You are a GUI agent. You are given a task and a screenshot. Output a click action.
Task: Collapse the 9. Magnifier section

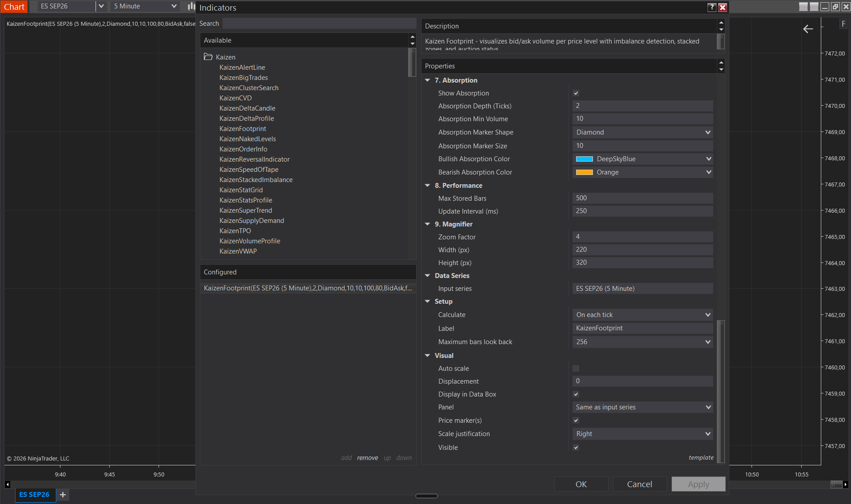coord(427,224)
